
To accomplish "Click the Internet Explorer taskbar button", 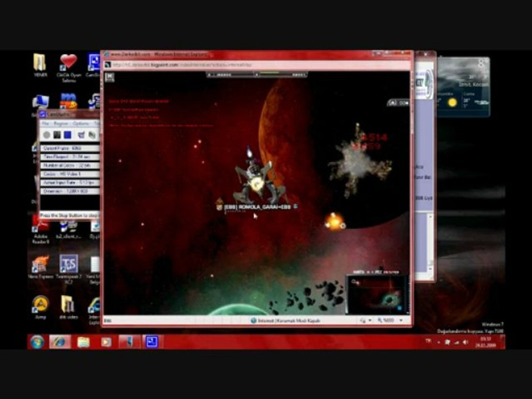I will tap(60, 342).
